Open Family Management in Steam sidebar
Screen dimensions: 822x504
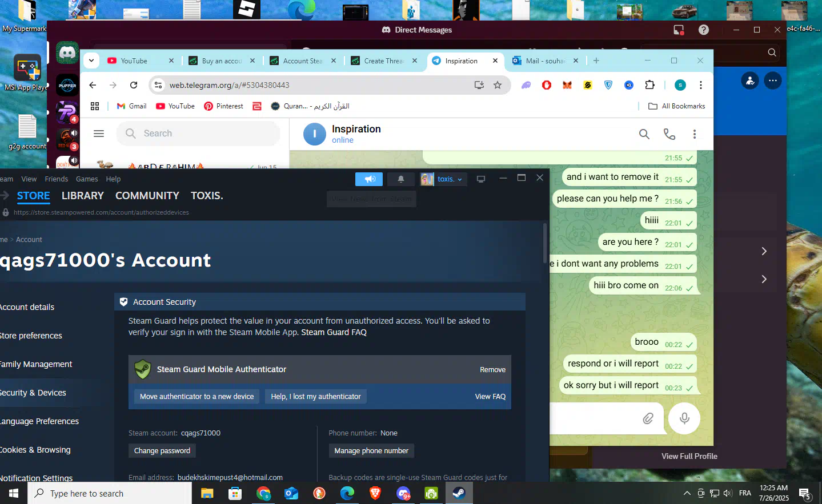click(x=36, y=364)
